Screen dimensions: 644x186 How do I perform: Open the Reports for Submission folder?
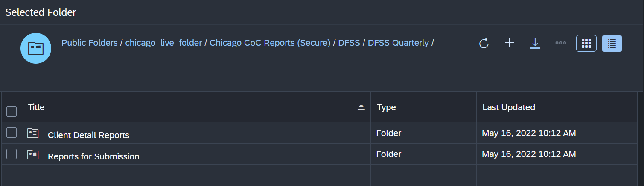[x=93, y=156]
